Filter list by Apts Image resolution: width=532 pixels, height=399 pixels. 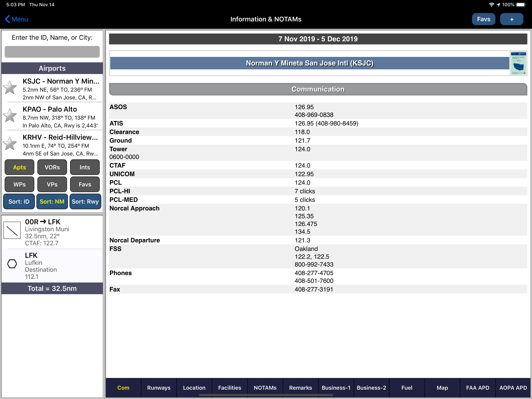[19, 167]
